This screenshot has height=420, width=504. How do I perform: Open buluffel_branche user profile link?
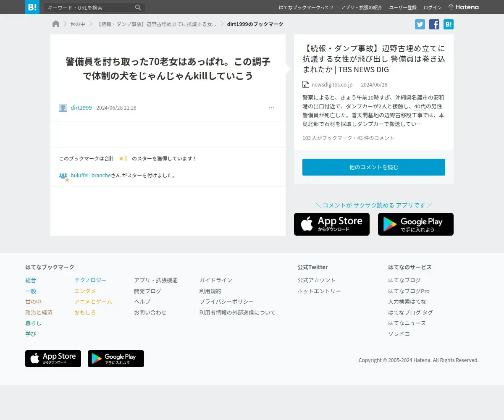(90, 176)
